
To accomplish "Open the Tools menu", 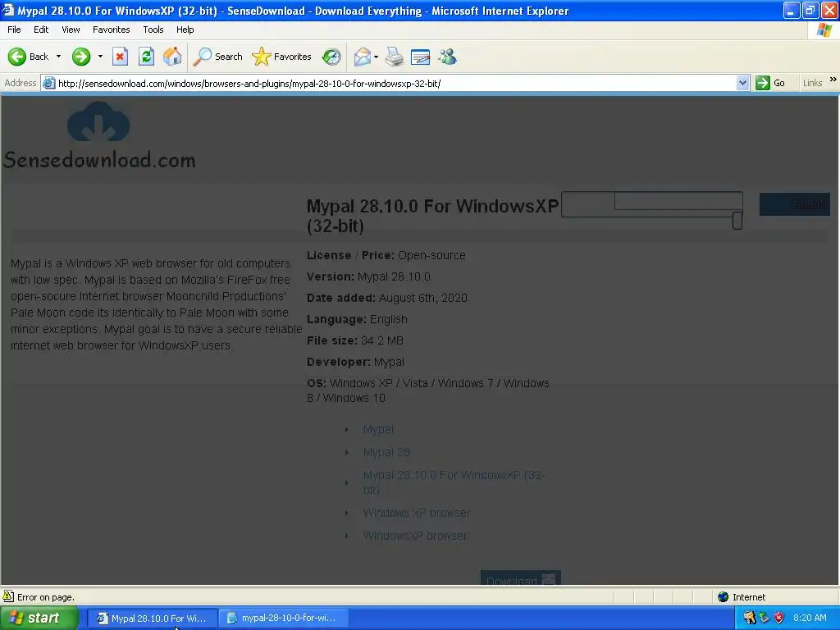I will click(153, 30).
